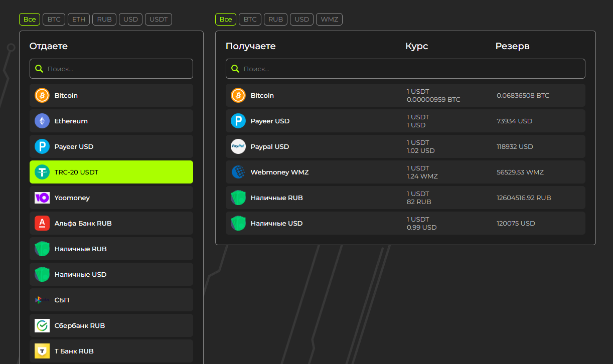
Task: Click the Ethereum diamond icon
Action: 42,121
